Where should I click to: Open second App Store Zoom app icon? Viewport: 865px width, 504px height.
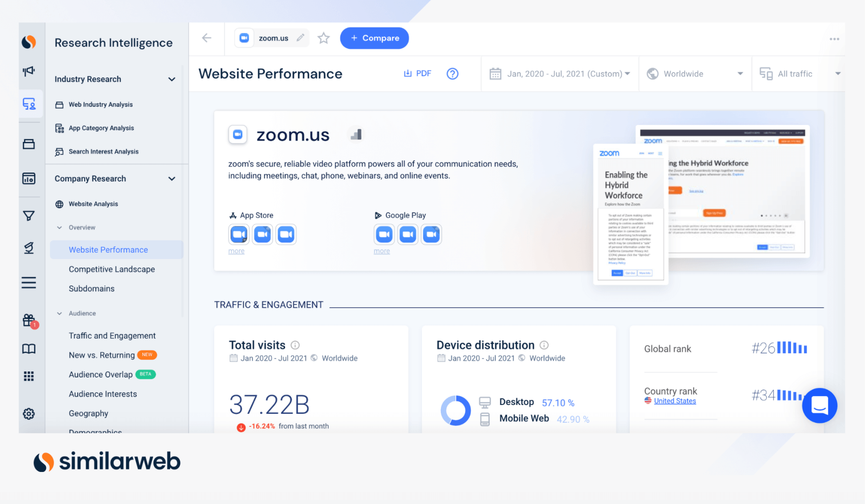[x=262, y=234]
